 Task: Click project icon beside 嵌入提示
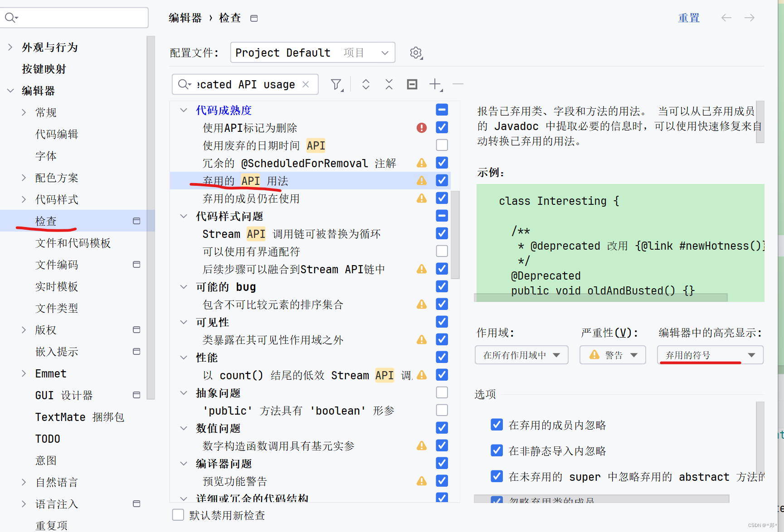click(x=136, y=351)
